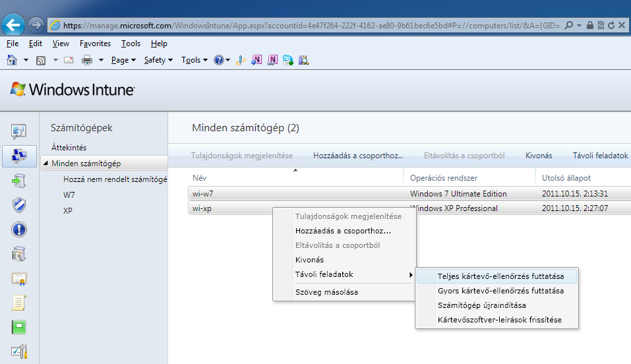Open Print options dropdown arrow

(x=101, y=60)
